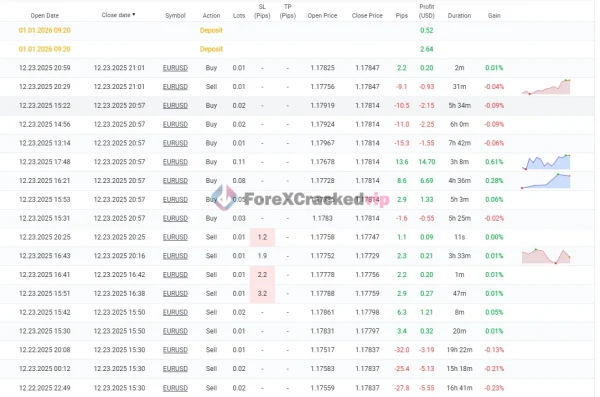Open EURUSD link for trade opened 16:41
Screen dimensions: 600x397
(175, 275)
